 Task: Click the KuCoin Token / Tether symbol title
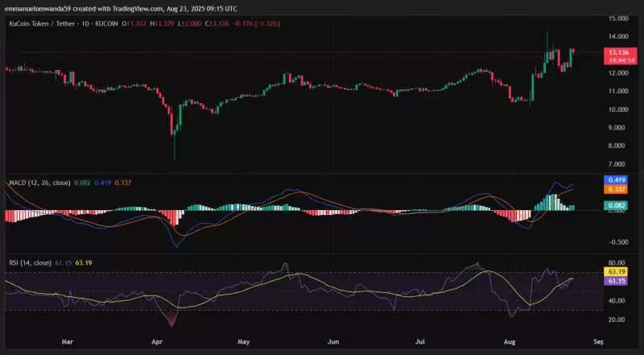42,24
